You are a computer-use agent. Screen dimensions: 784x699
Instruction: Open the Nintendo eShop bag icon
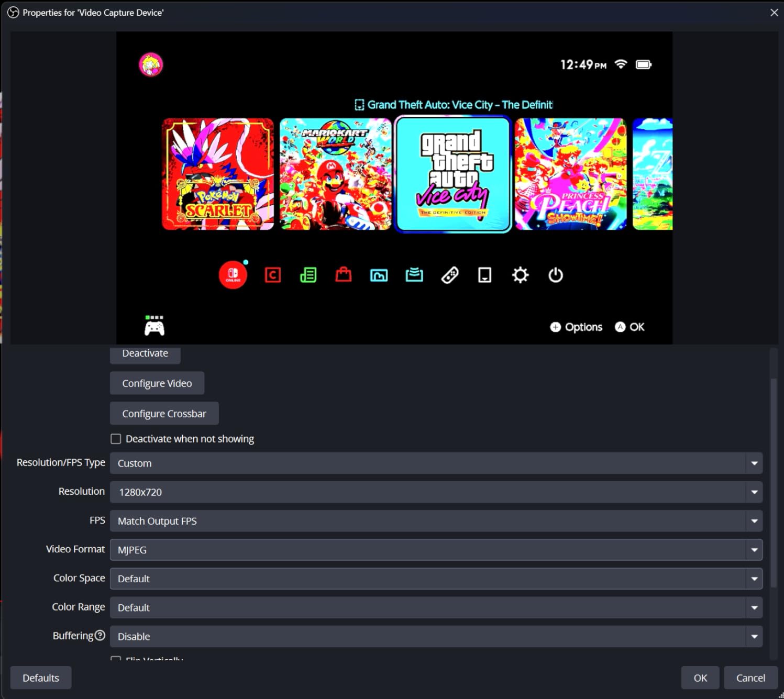pyautogui.click(x=344, y=274)
